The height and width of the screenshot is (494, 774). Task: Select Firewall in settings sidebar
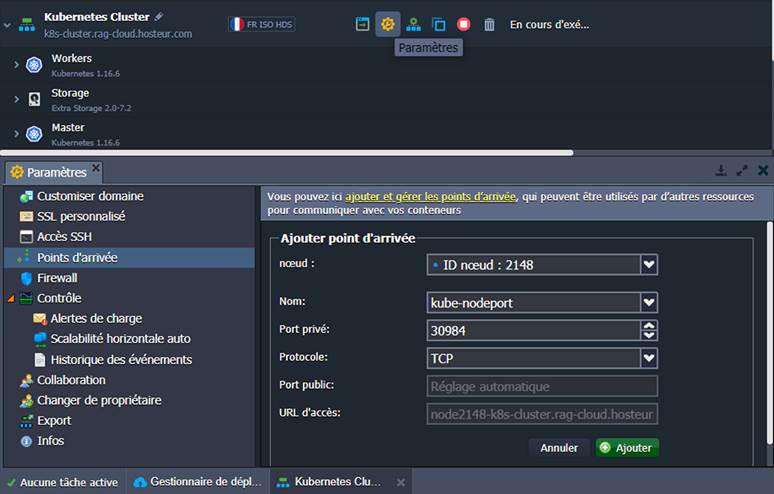click(57, 278)
